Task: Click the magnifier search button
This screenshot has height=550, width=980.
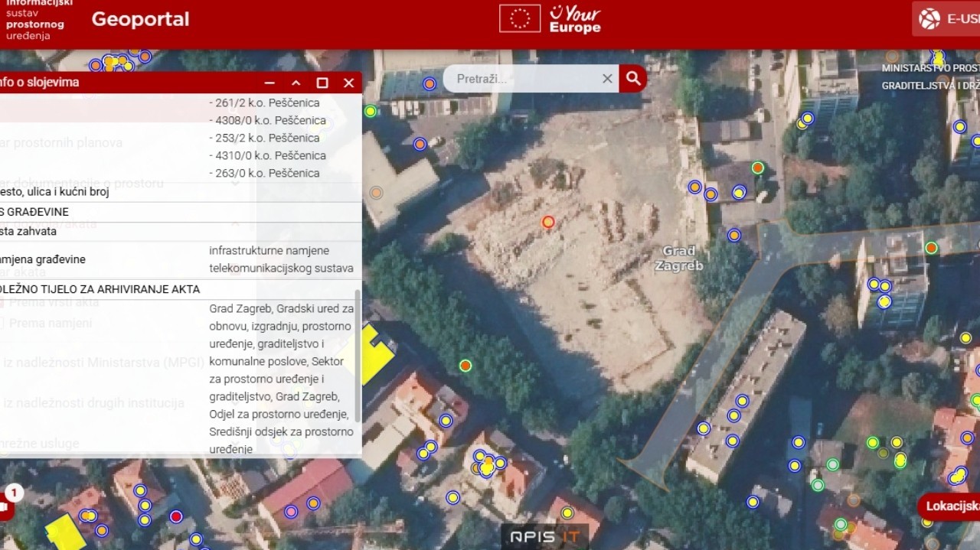Action: tap(633, 78)
